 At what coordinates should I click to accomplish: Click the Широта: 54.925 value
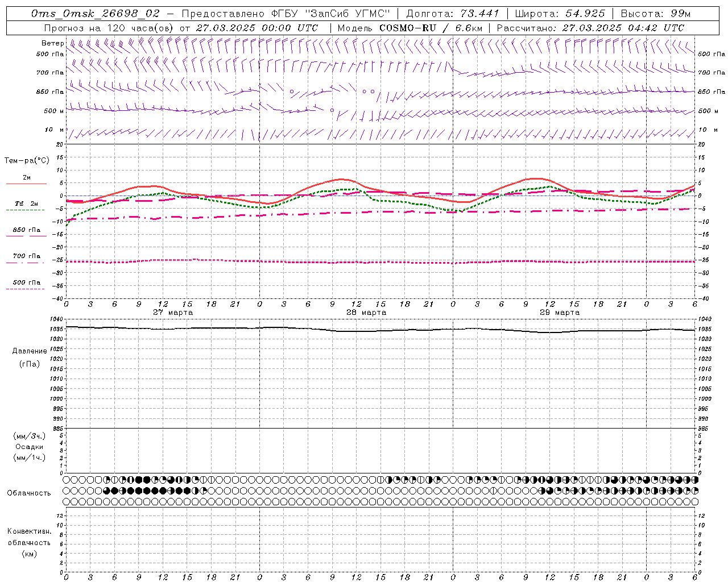pos(560,14)
